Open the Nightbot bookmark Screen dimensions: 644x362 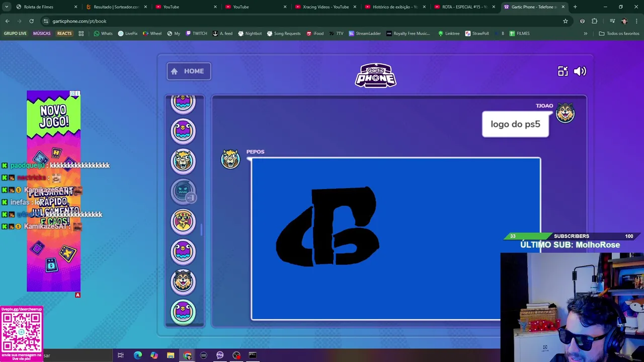[x=250, y=34]
